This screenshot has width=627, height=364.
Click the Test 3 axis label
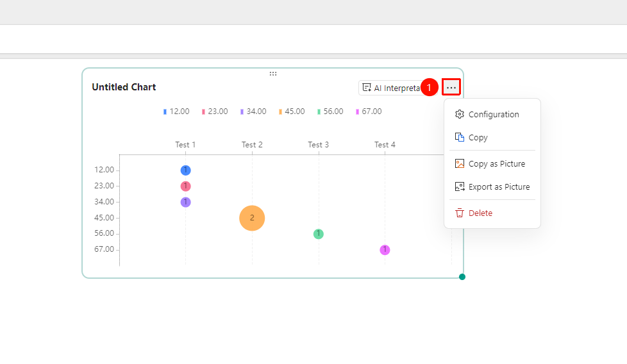tap(318, 145)
